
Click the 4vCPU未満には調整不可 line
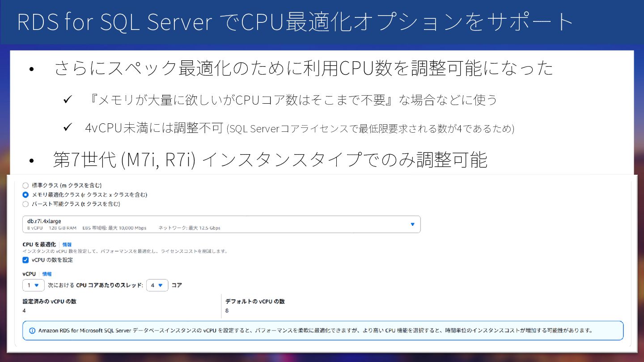pyautogui.click(x=300, y=128)
